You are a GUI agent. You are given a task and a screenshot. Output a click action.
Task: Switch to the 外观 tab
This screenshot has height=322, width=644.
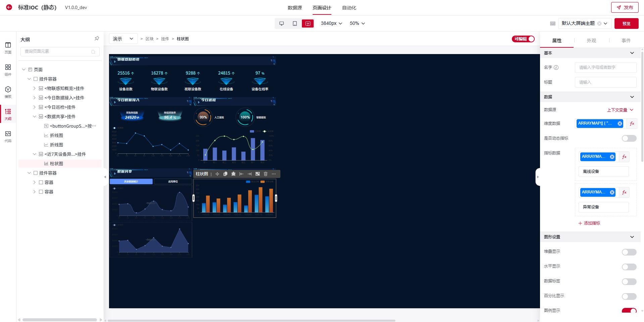pos(591,41)
